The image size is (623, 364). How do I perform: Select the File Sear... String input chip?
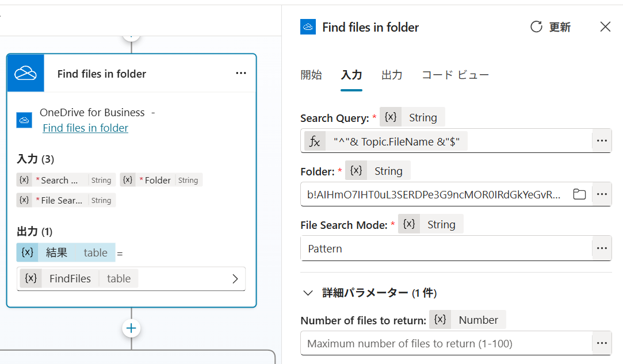pyautogui.click(x=66, y=200)
